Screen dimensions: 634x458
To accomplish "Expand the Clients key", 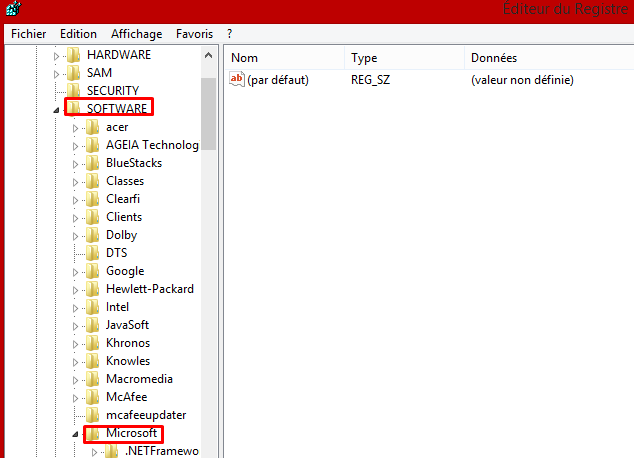I will click(x=75, y=218).
